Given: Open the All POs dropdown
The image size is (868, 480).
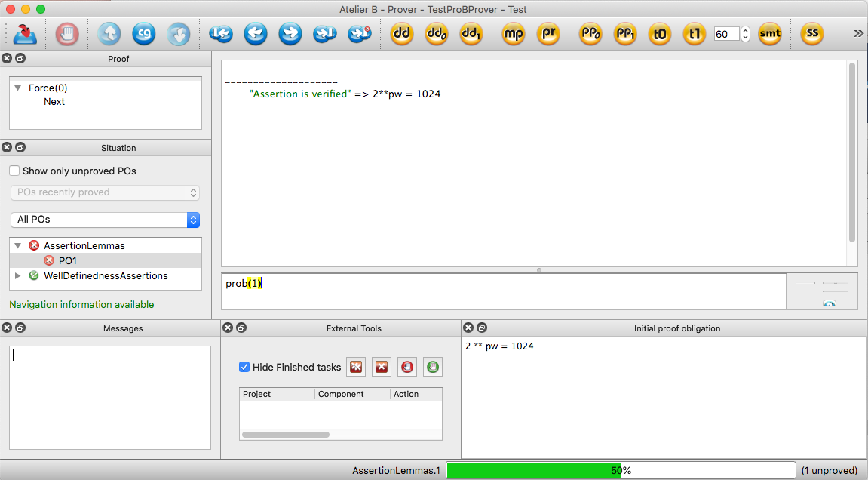Looking at the screenshot, I should [x=105, y=220].
